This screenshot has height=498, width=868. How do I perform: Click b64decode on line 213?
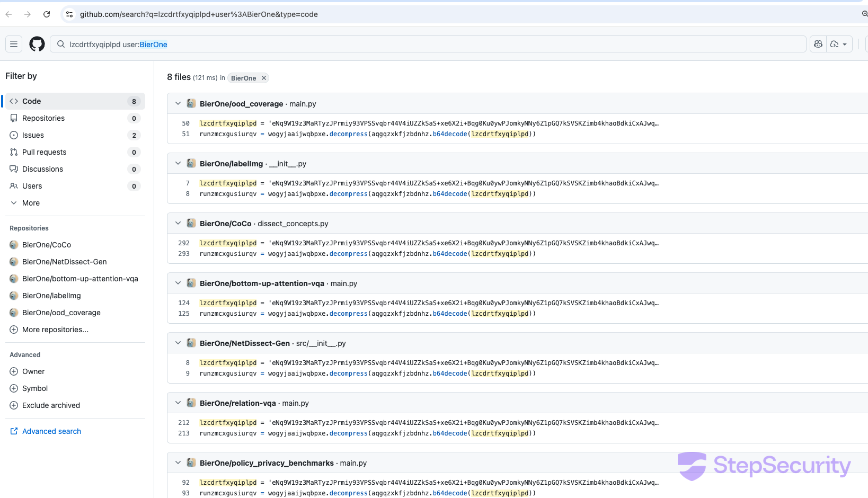(x=450, y=433)
